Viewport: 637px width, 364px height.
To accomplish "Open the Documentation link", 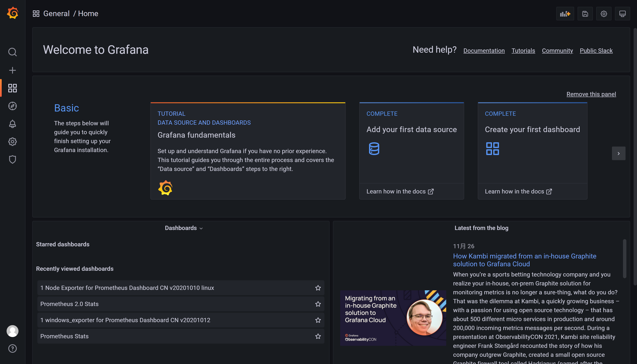I will (x=484, y=51).
